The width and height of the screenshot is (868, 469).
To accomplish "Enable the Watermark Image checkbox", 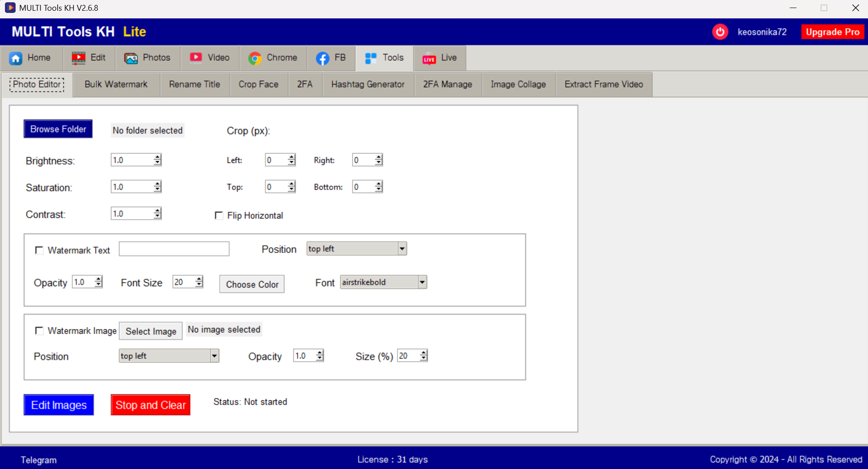I will [x=39, y=331].
